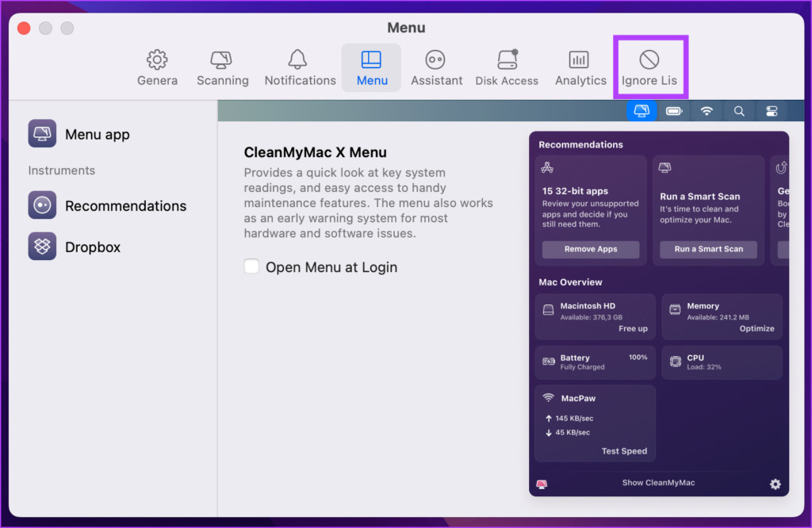This screenshot has width=812, height=528.
Task: Click the Memory chip icon
Action: tap(675, 310)
